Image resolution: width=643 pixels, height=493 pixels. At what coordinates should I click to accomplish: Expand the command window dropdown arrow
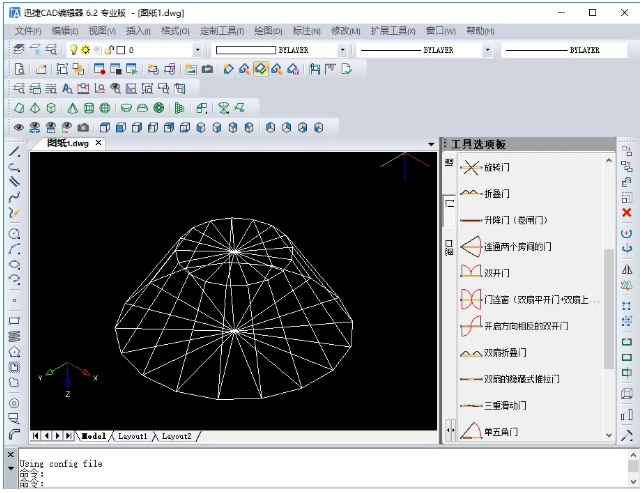[x=11, y=468]
